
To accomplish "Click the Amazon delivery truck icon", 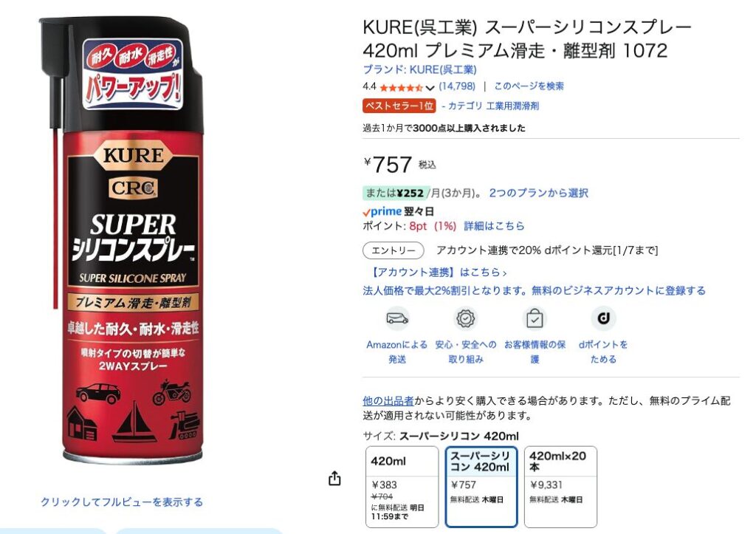I will pyautogui.click(x=397, y=318).
